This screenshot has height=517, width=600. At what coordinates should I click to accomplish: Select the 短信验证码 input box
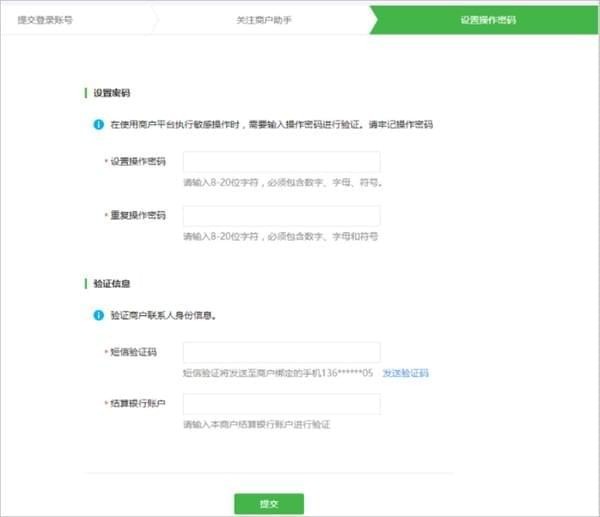point(281,352)
